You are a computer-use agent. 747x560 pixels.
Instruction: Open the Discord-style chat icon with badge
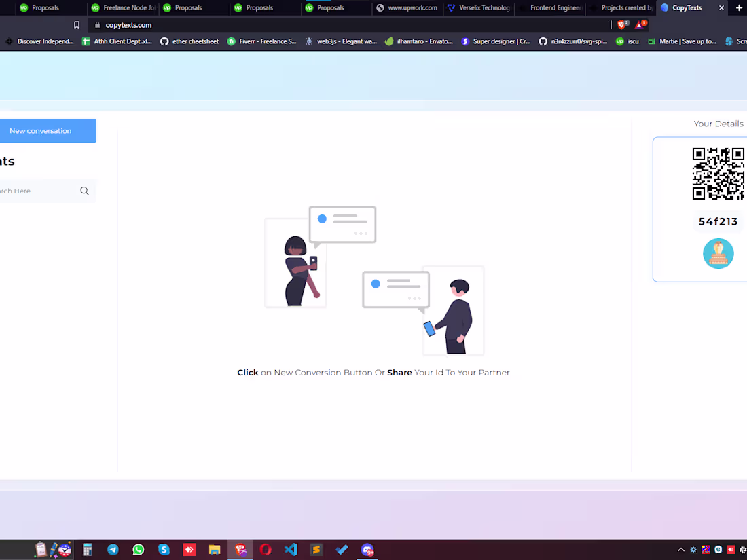(x=367, y=550)
